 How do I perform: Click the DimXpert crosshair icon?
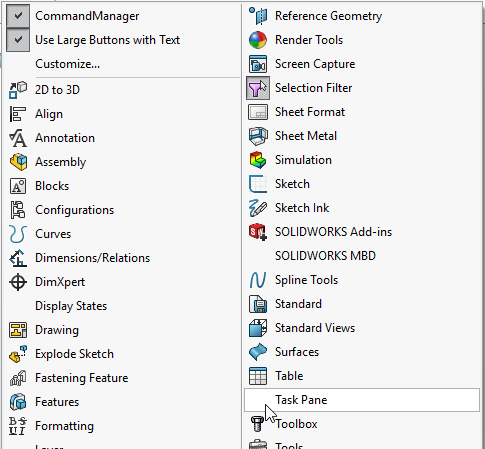pos(18,282)
